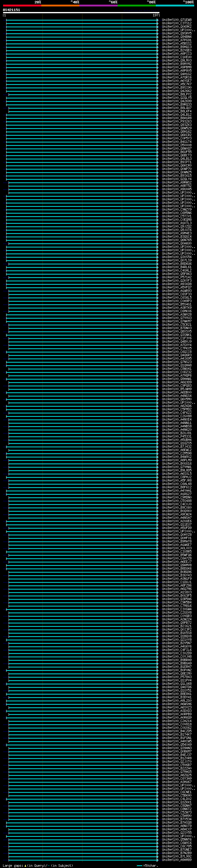
Task: Click the cyan ~100% identity legend bar
Action: tap(175, 6)
